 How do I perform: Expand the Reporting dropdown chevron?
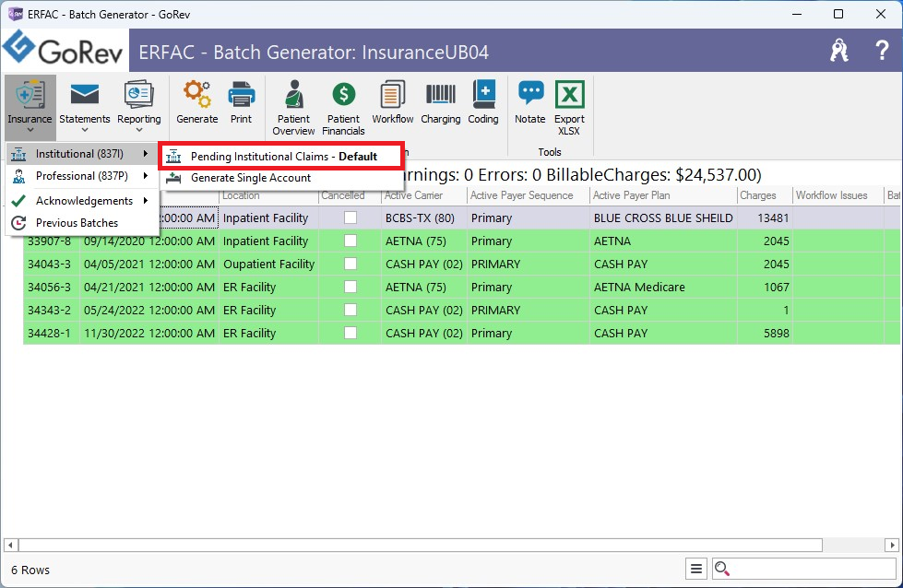click(x=138, y=130)
